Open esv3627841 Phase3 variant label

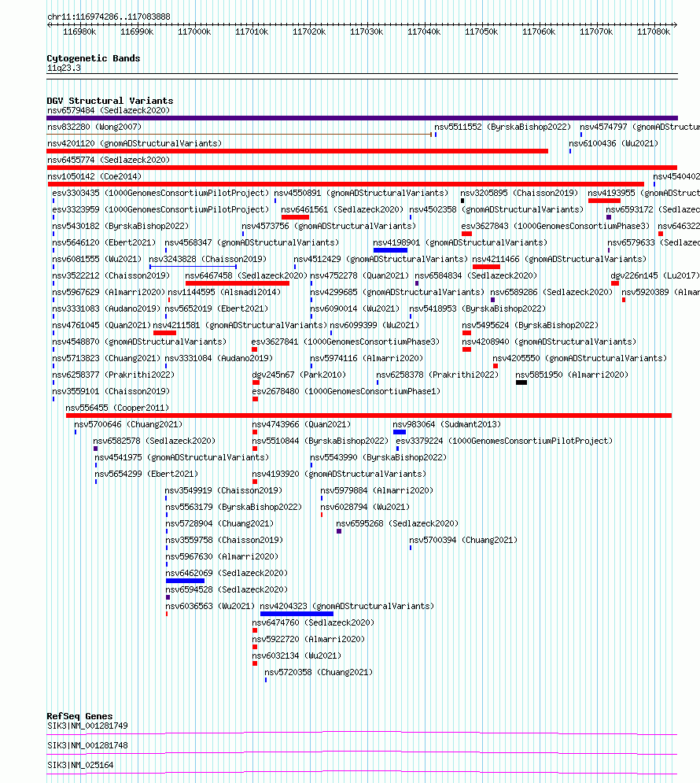pyautogui.click(x=345, y=342)
